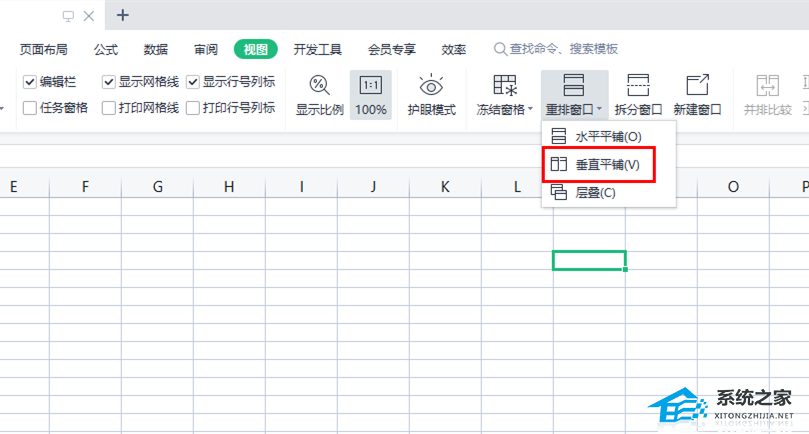Set zoom to 100% with 1:1 button
Screen dimensions: 809x434
(x=370, y=95)
